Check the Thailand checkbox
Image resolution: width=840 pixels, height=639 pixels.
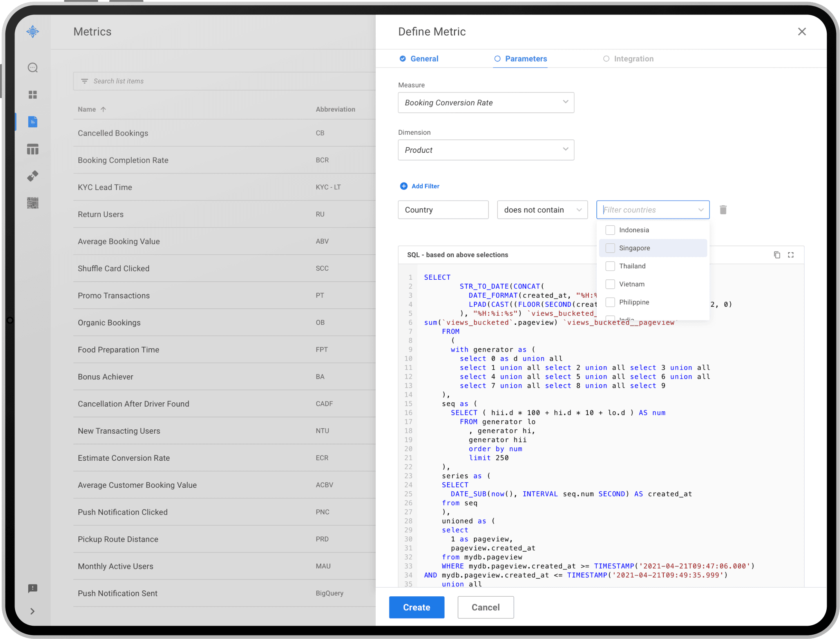[610, 266]
